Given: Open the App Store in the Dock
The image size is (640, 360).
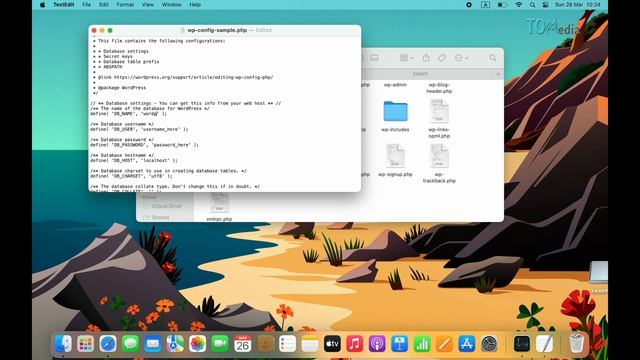Looking at the screenshot, I should click(467, 344).
